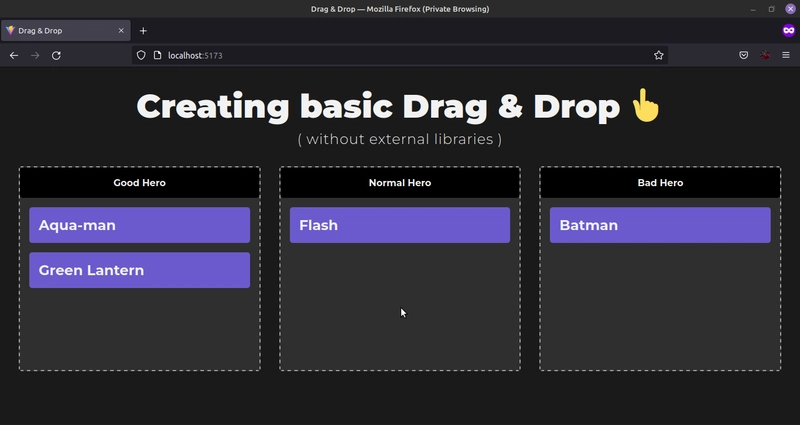The height and width of the screenshot is (425, 800).
Task: Open a new tab with the plus button
Action: [x=143, y=31]
